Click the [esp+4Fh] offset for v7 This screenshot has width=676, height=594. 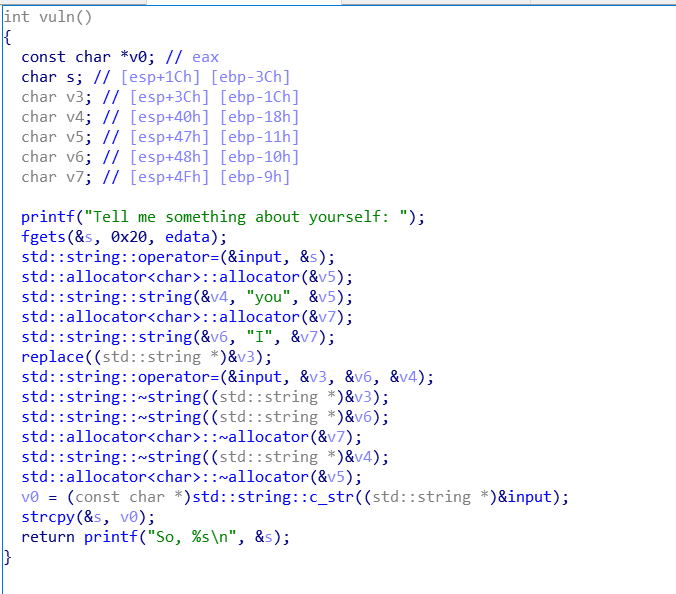point(169,177)
